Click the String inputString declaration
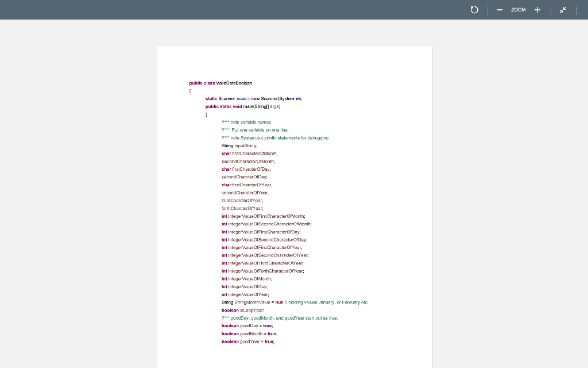The width and height of the screenshot is (588, 368). [x=239, y=145]
